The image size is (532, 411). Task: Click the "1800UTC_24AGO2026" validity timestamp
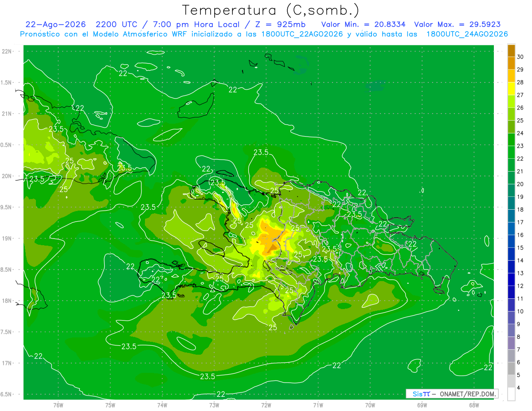467,34
